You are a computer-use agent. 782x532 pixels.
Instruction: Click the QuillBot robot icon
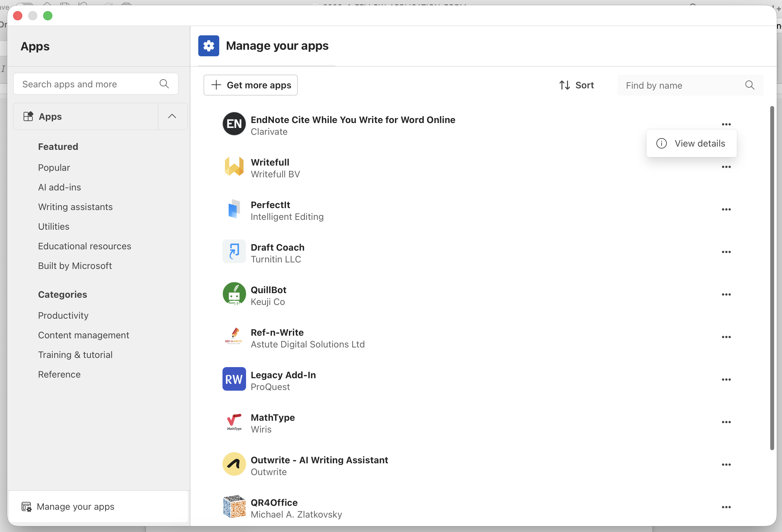click(x=234, y=294)
